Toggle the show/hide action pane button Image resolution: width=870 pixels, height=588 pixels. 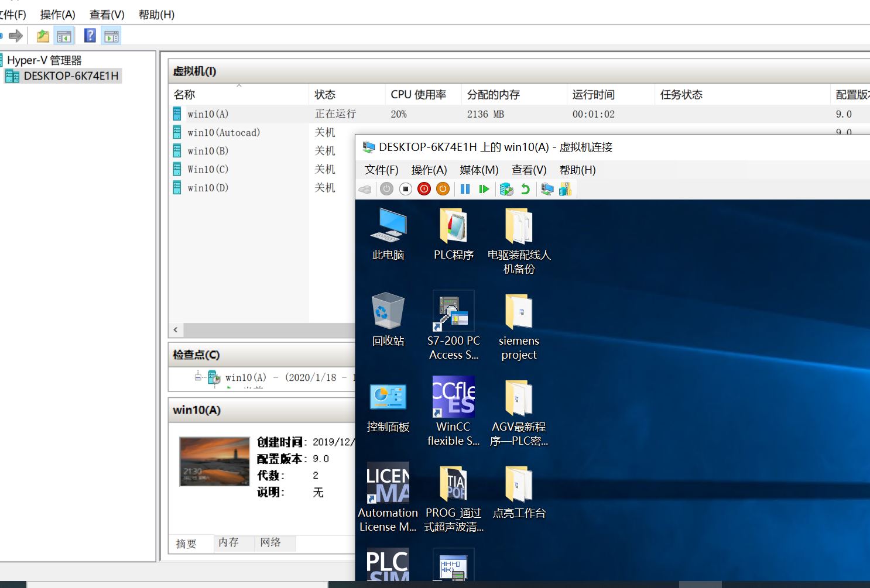click(x=111, y=36)
